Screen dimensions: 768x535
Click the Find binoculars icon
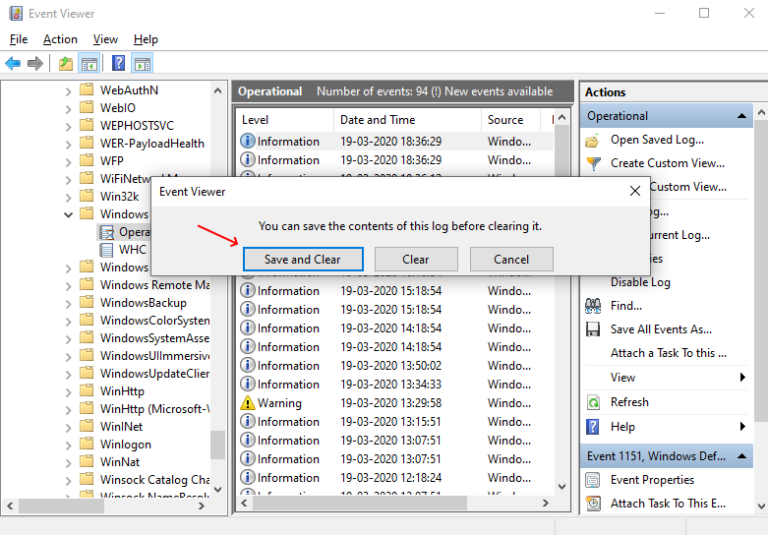[593, 306]
